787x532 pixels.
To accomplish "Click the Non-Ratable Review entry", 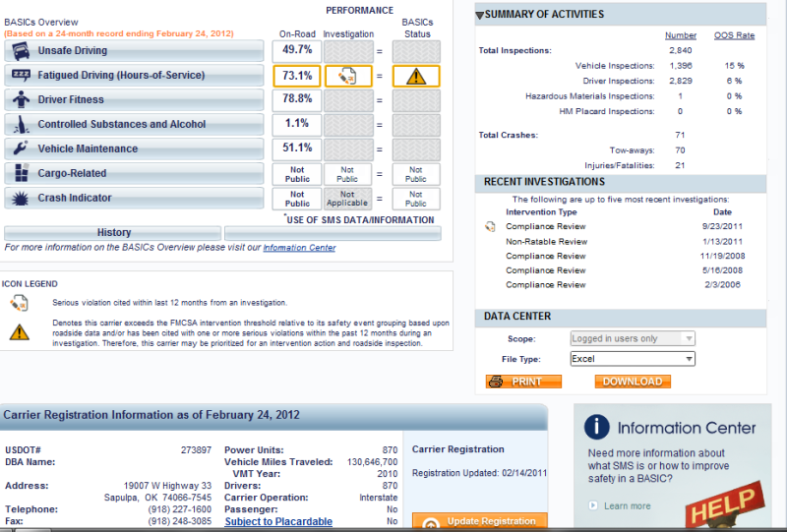I will pyautogui.click(x=547, y=242).
